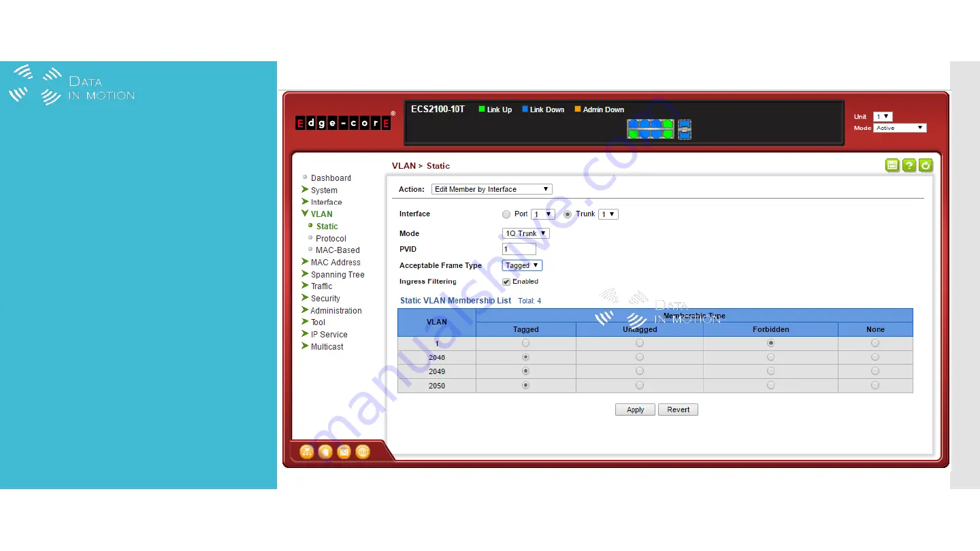Select the Tagged radio for VLAN 2050

525,385
